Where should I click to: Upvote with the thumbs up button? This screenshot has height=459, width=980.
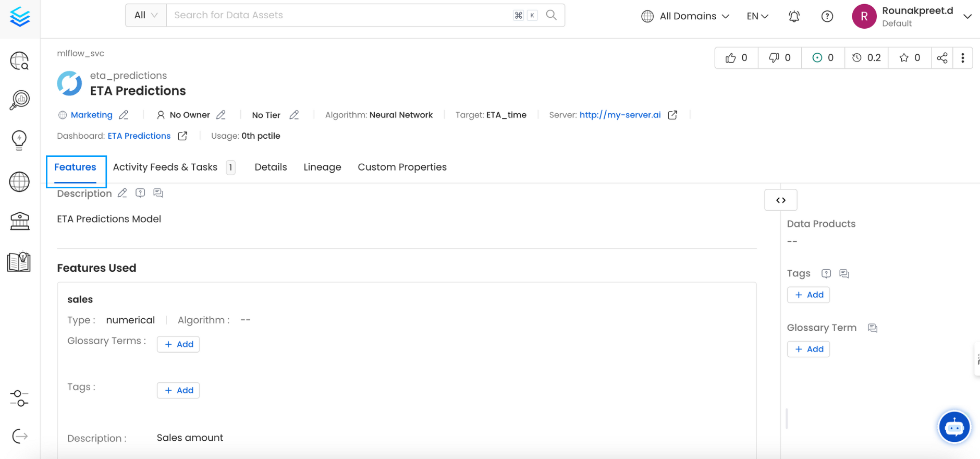pos(736,58)
